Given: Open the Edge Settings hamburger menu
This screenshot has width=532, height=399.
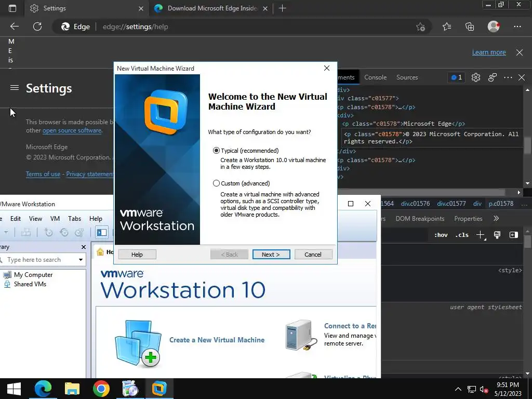Looking at the screenshot, I should pyautogui.click(x=14, y=88).
